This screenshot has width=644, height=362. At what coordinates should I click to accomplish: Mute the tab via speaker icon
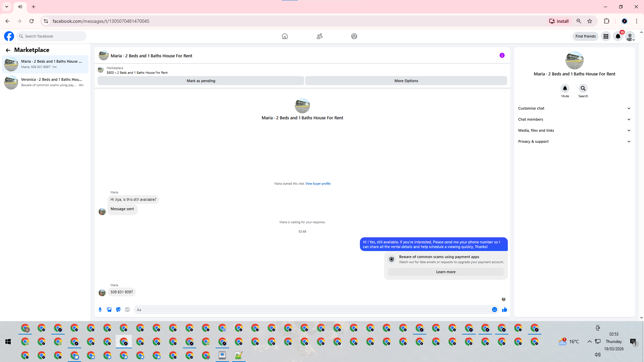tap(20, 7)
